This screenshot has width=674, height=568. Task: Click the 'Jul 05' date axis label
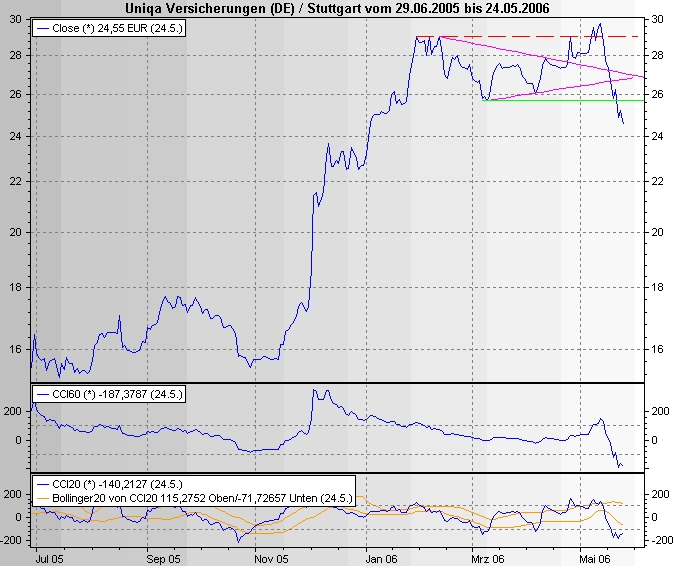tap(49, 559)
